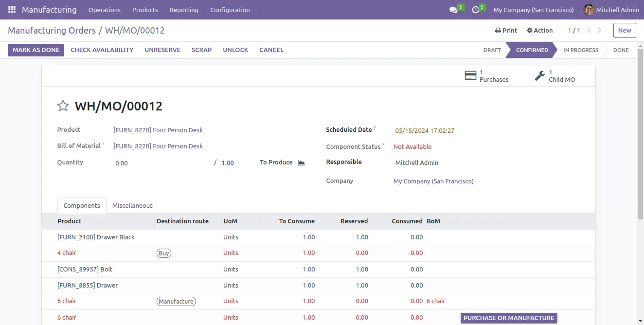This screenshot has height=325, width=644.
Task: Click the Scrap button
Action: pyautogui.click(x=201, y=50)
